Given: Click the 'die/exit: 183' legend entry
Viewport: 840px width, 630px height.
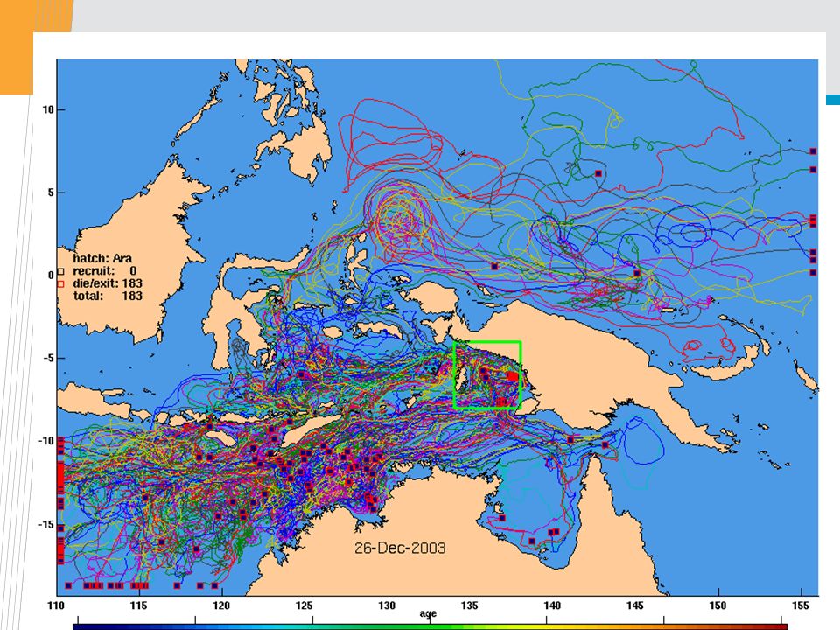Looking at the screenshot, I should (x=108, y=283).
